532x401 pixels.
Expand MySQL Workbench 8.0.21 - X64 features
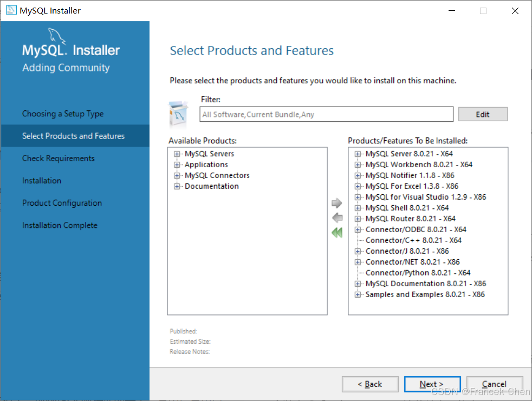pos(358,165)
